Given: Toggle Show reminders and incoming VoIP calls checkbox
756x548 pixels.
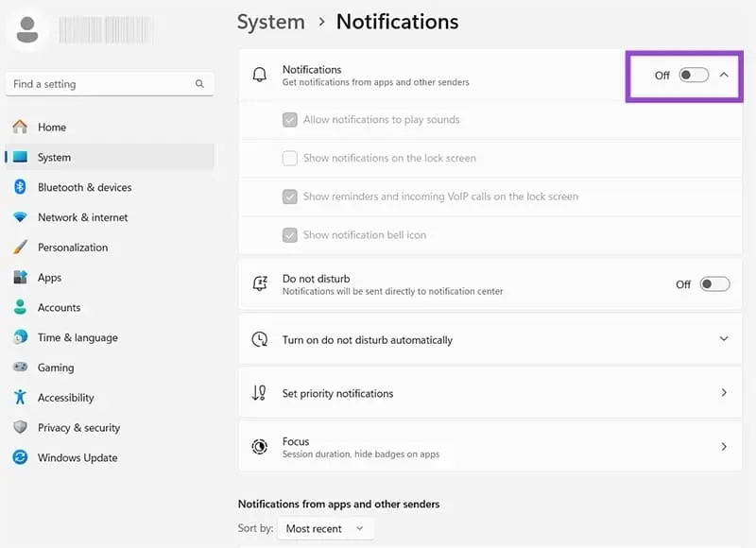Looking at the screenshot, I should [x=290, y=197].
